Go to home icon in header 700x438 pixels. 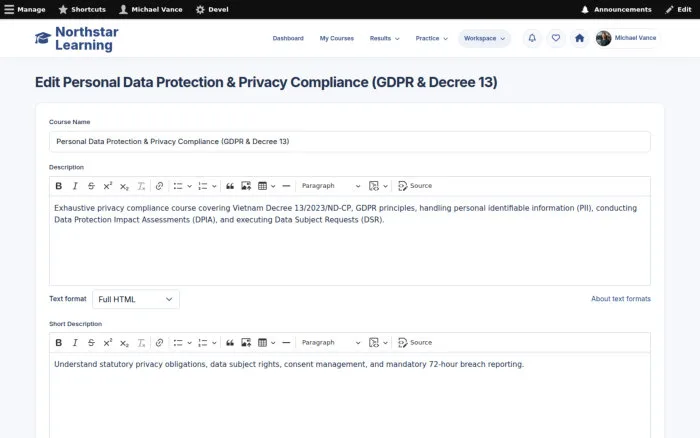(x=579, y=38)
